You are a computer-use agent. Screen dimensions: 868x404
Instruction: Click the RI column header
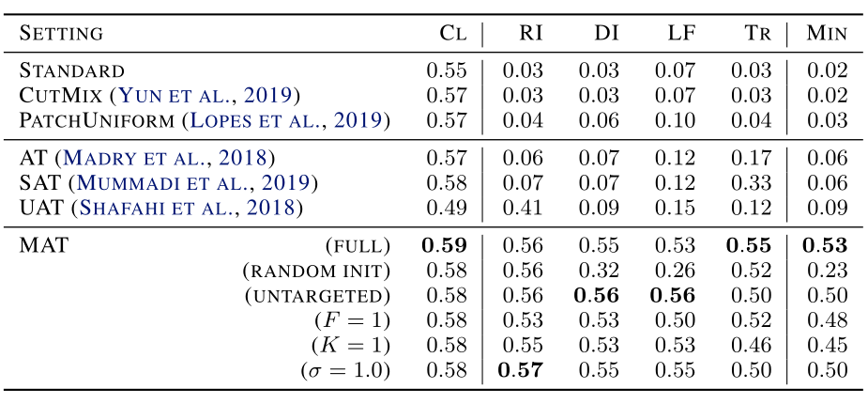530,35
